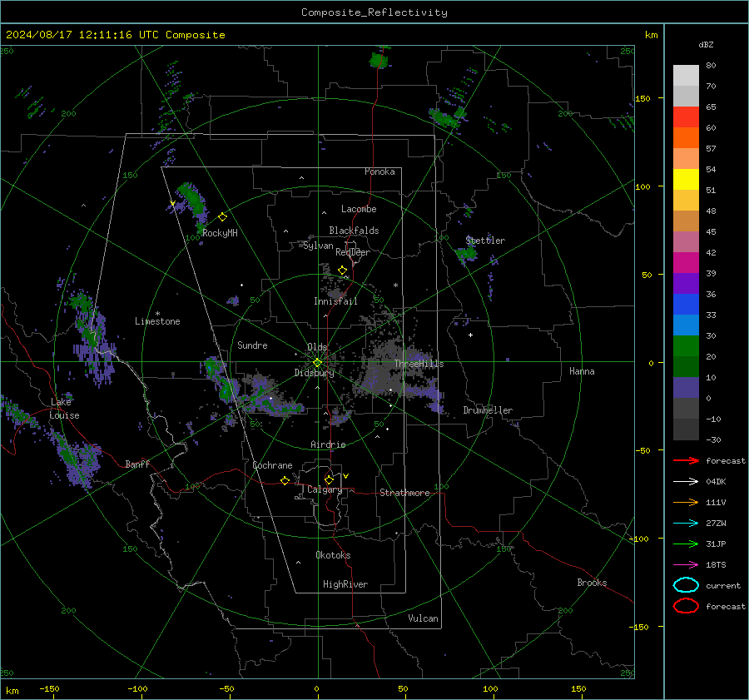Select the light blue swatch above 30
Image resolution: width=749 pixels, height=700 pixels.
[x=686, y=325]
